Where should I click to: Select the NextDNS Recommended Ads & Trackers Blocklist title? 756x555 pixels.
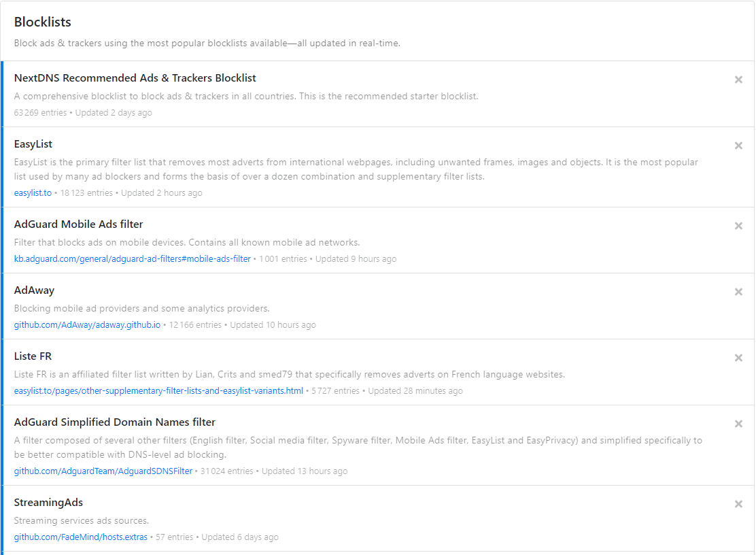(135, 78)
